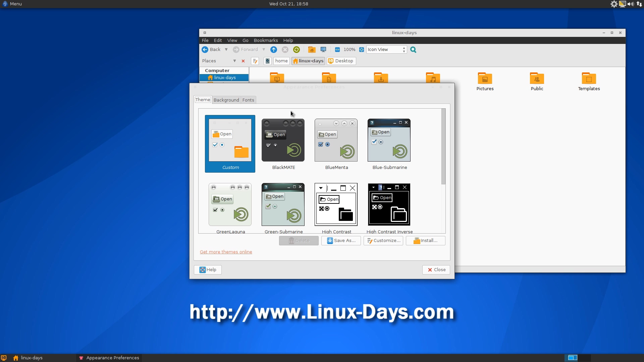Expand the Forward history dropdown arrow
Image resolution: width=644 pixels, height=362 pixels.
[x=264, y=50]
